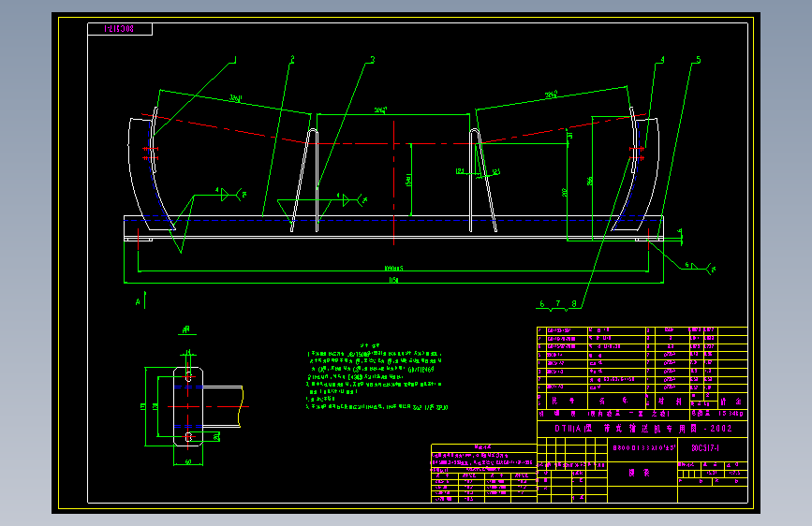Click the '备注' header in parts list

click(731, 402)
